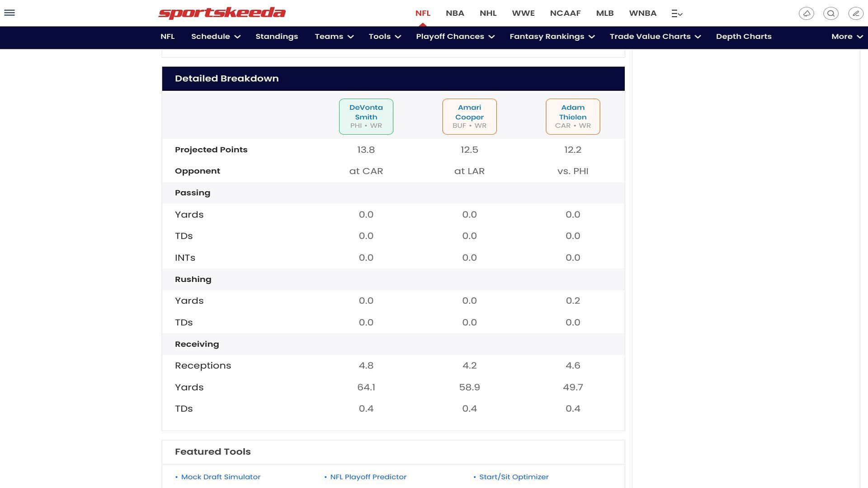Screen dimensions: 868x488
Task: Click the Opponent row label
Action: click(x=197, y=171)
